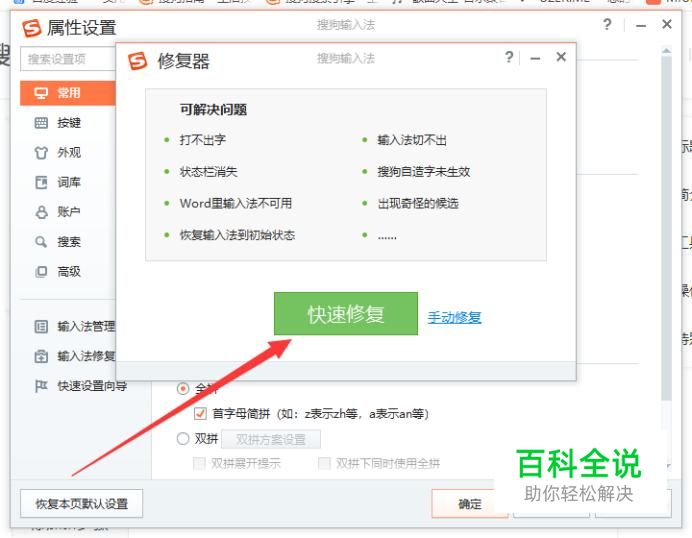
Task: Open the 词库 settings tab
Action: click(68, 182)
